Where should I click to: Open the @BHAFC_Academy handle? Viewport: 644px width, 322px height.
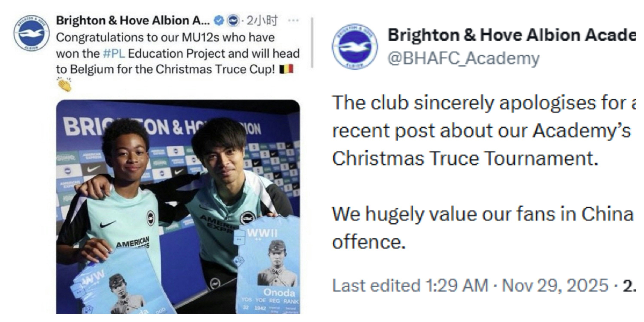(x=463, y=59)
